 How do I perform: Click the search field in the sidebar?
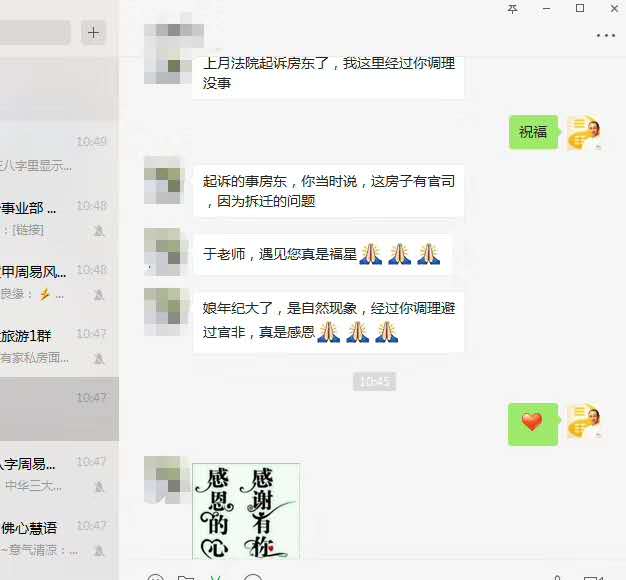35,32
